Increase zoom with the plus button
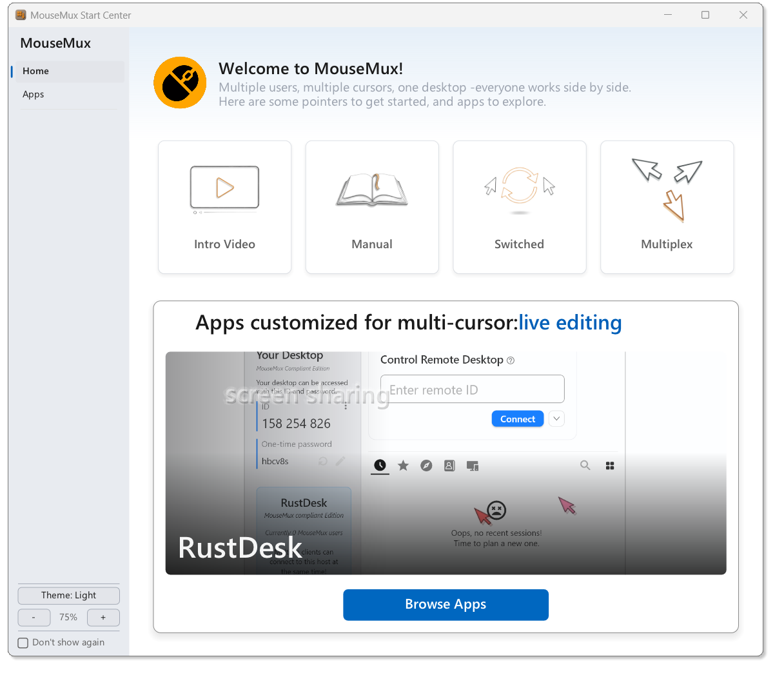784x677 pixels. [x=103, y=617]
